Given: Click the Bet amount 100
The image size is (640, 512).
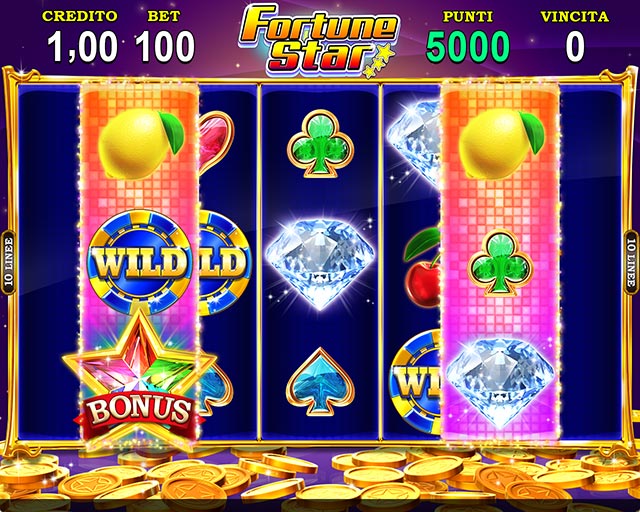Looking at the screenshot, I should [x=164, y=47].
